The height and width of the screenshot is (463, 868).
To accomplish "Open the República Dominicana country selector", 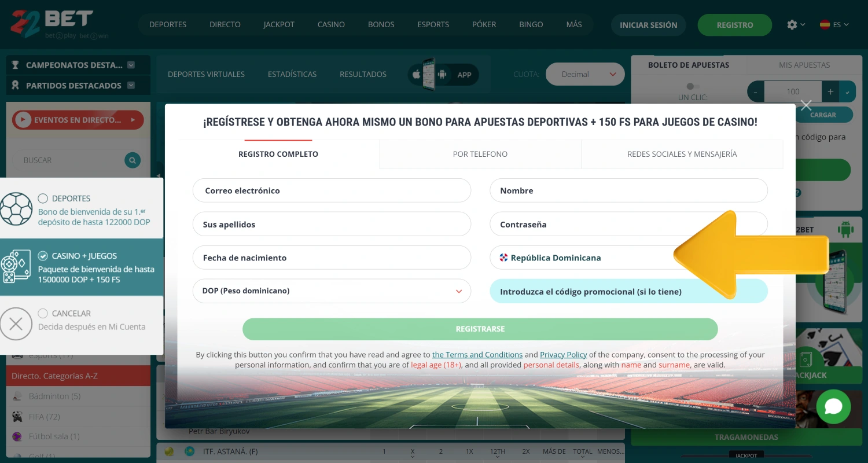I will pos(628,258).
